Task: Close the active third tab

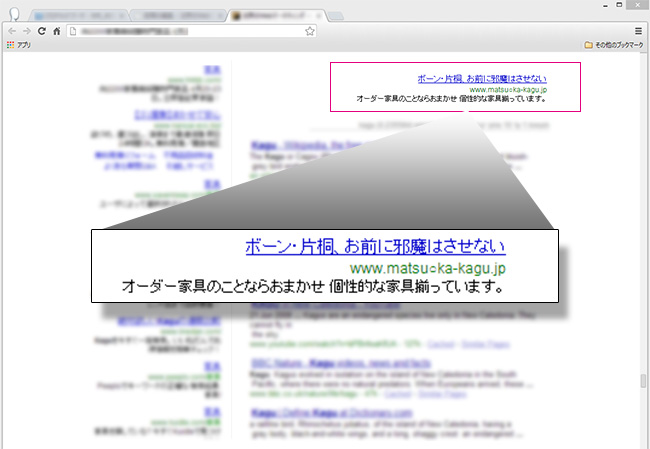Action: (x=319, y=16)
